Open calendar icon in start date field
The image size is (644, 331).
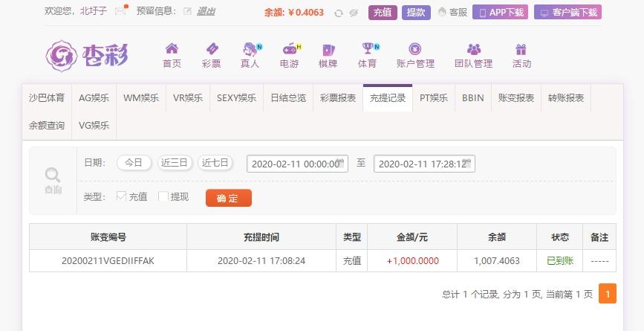[x=340, y=161]
